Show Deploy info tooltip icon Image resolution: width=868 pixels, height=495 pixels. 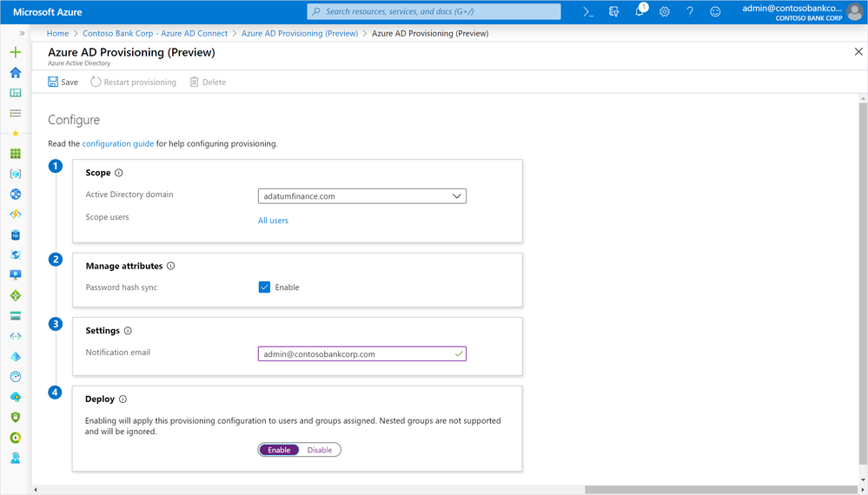pos(123,399)
